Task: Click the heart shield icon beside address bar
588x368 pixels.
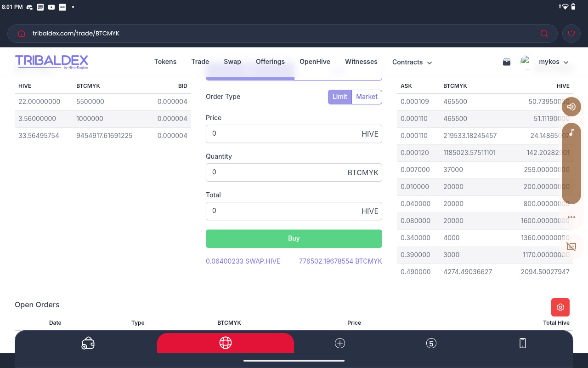Action: (571, 34)
